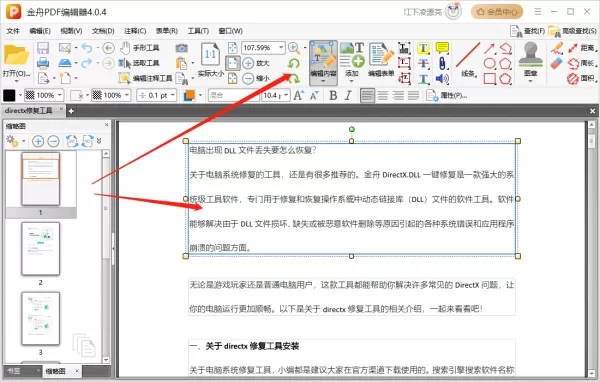Viewport: 600px width, 382px height.
Task: Click the Save floppy disk icon
Action: (x=43, y=48)
